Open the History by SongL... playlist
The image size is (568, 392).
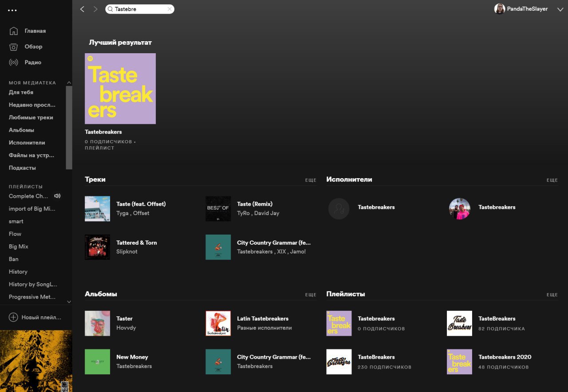[33, 284]
